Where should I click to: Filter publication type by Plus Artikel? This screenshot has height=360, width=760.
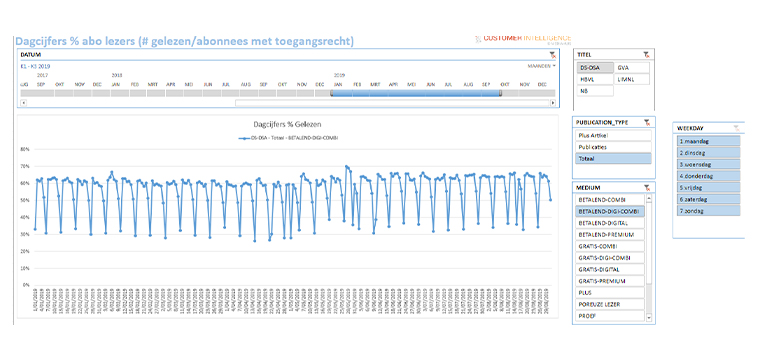614,135
